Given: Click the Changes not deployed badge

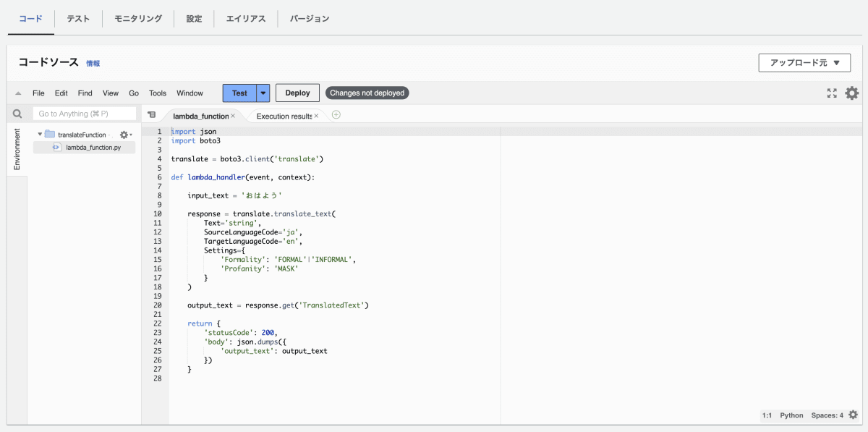Looking at the screenshot, I should point(367,93).
